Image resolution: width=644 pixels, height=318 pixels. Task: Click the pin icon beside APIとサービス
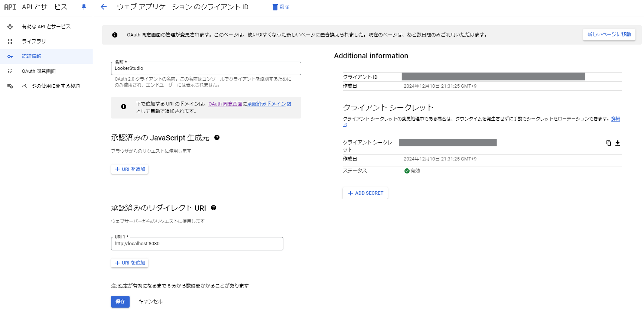click(84, 7)
